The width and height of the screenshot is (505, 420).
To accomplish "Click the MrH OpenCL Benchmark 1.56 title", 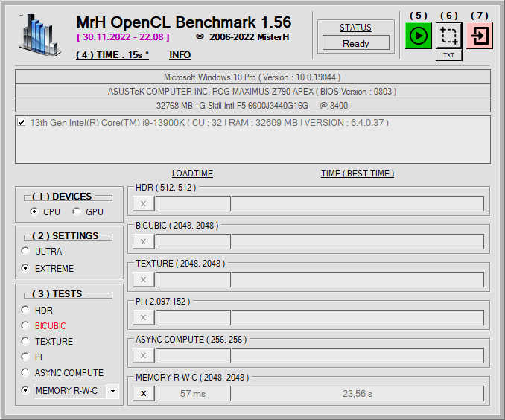I will [183, 22].
